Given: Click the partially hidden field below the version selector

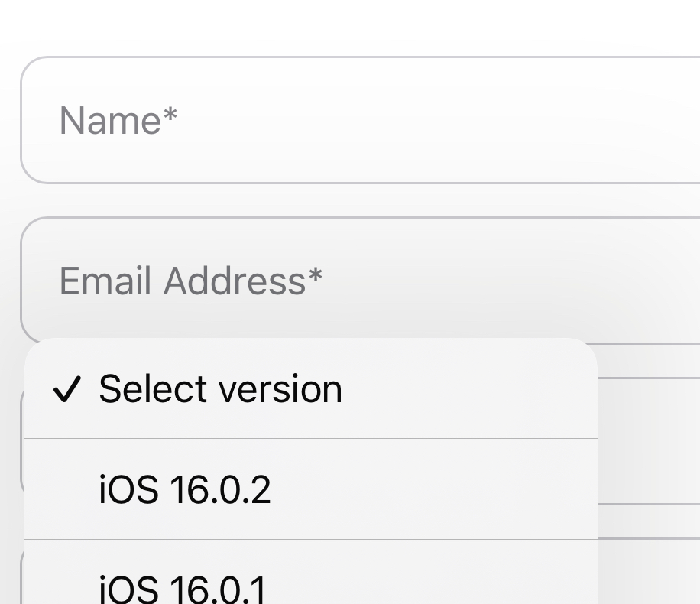Looking at the screenshot, I should [648, 571].
